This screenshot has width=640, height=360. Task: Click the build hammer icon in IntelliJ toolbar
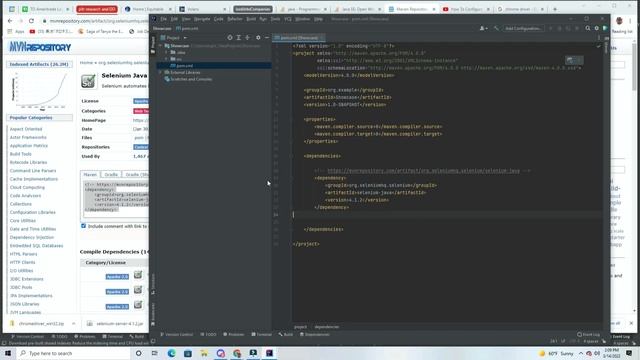pos(496,28)
